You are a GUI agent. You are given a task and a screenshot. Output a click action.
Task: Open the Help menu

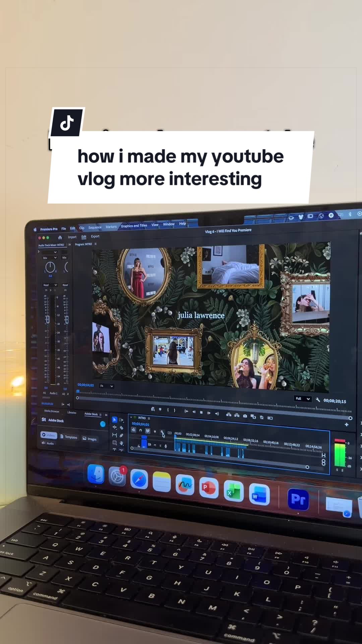182,224
